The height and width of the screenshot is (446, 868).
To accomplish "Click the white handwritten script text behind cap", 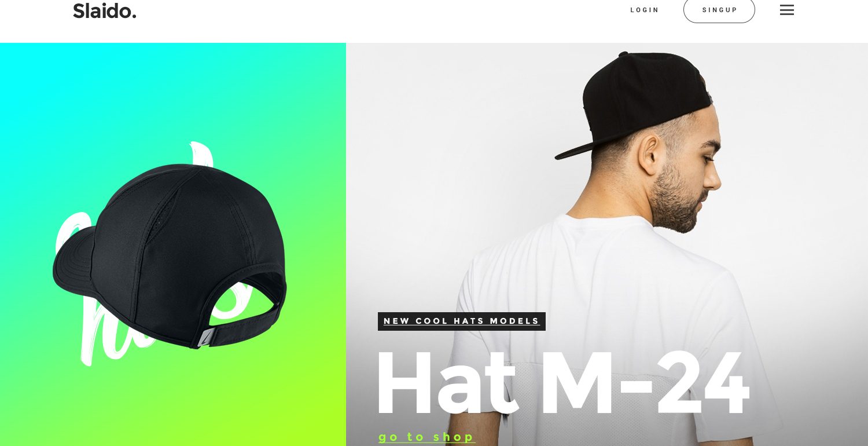I will pyautogui.click(x=153, y=255).
